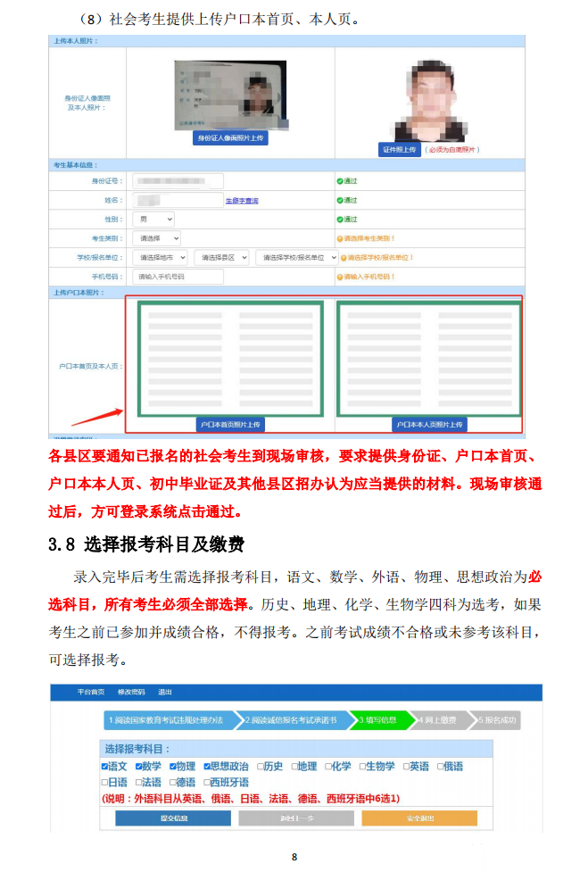588x880 pixels.
Task: Check the 历史 checkbox
Action: coord(261,767)
